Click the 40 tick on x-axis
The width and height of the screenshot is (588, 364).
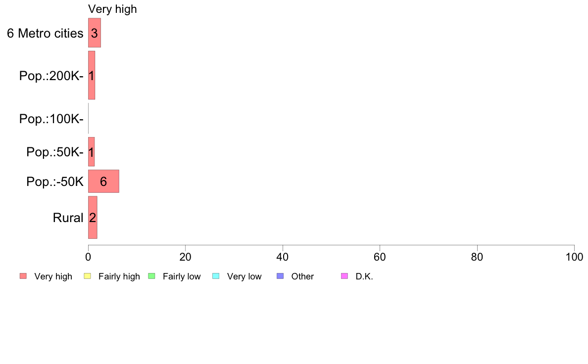pos(283,257)
